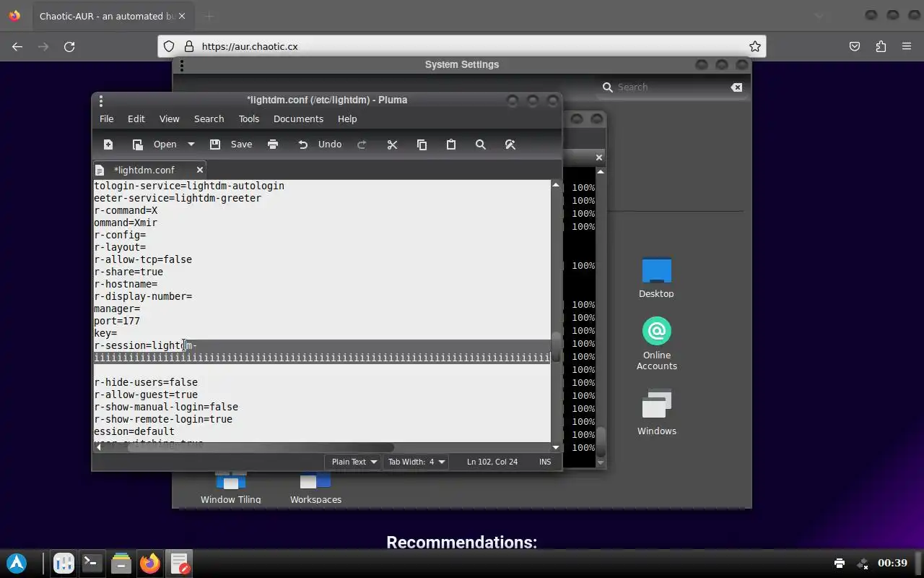Open the Plain Text language dropdown
This screenshot has height=578, width=924.
[354, 462]
